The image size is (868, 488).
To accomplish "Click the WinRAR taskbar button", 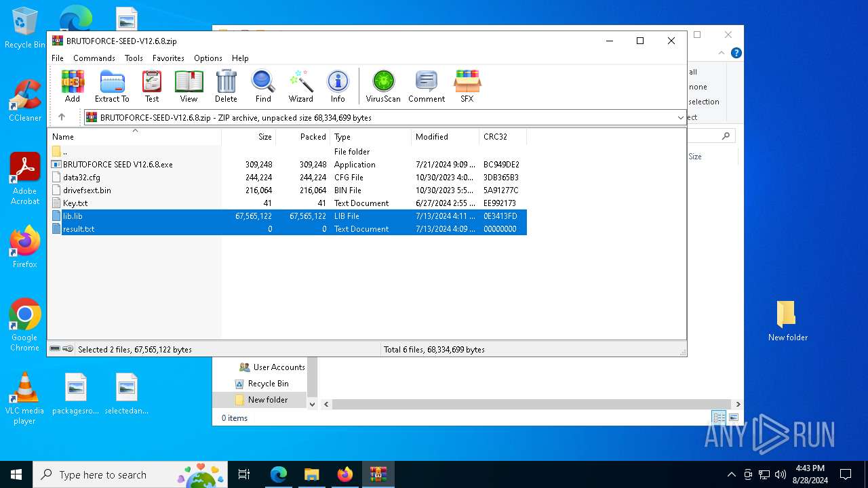I will click(378, 474).
